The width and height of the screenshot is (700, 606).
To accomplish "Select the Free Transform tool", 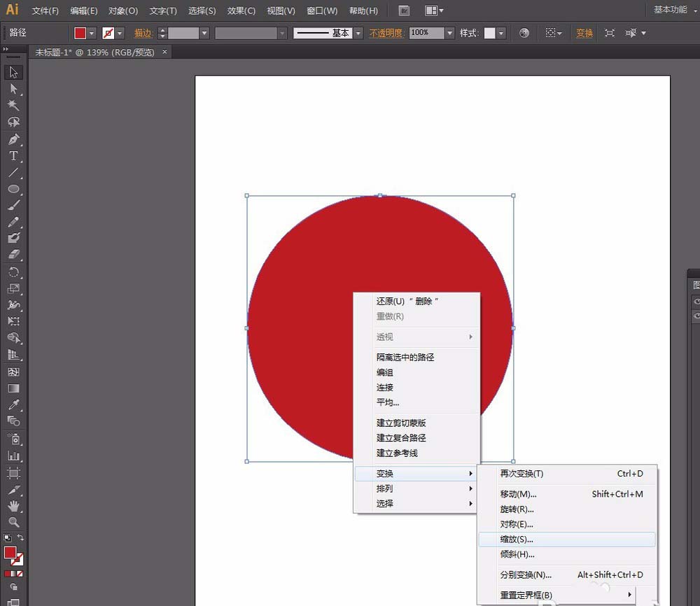I will [13, 321].
